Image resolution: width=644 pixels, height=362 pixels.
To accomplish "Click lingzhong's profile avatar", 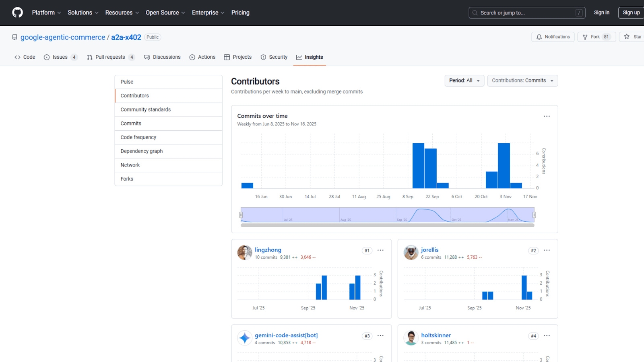I will tap(245, 253).
